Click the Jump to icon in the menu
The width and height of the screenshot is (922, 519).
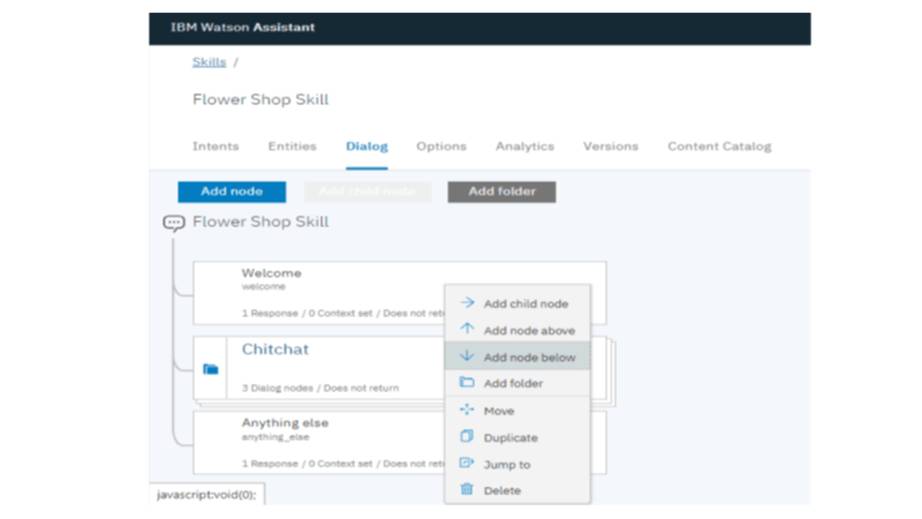tap(466, 464)
